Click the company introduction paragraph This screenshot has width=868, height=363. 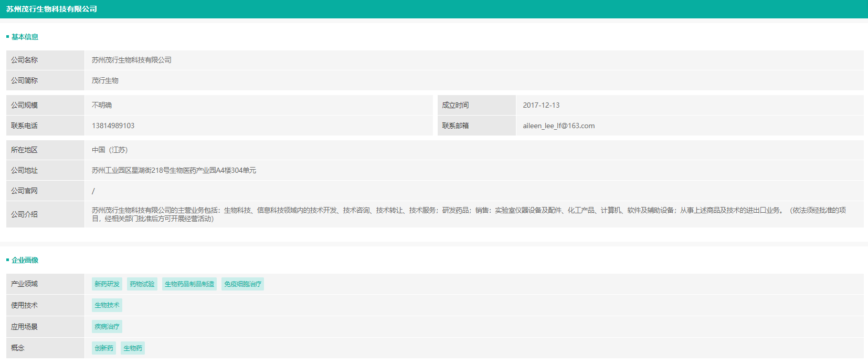(x=469, y=214)
